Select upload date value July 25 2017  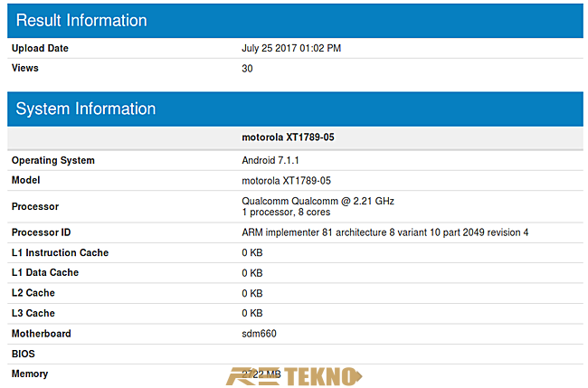pyautogui.click(x=291, y=48)
